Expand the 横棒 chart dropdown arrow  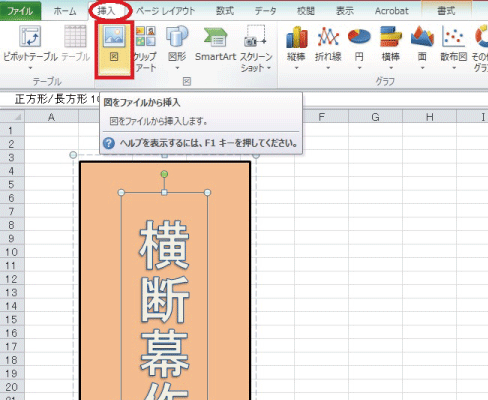point(391,68)
